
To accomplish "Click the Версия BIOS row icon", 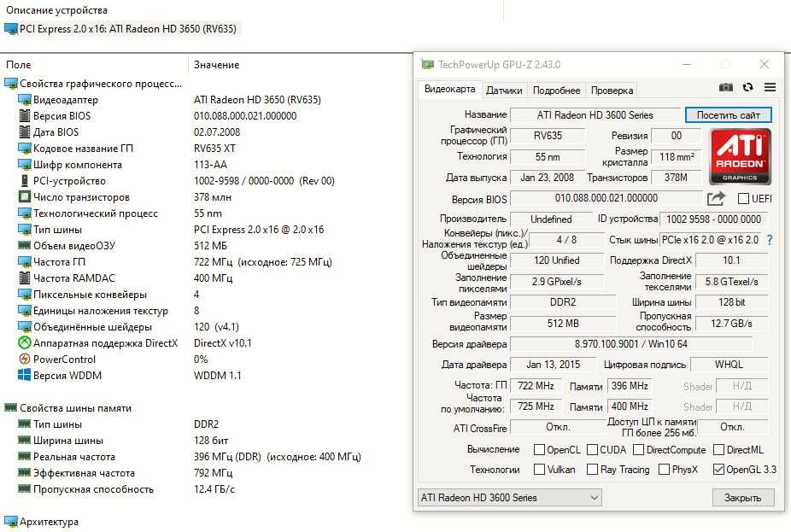I will pos(24,116).
